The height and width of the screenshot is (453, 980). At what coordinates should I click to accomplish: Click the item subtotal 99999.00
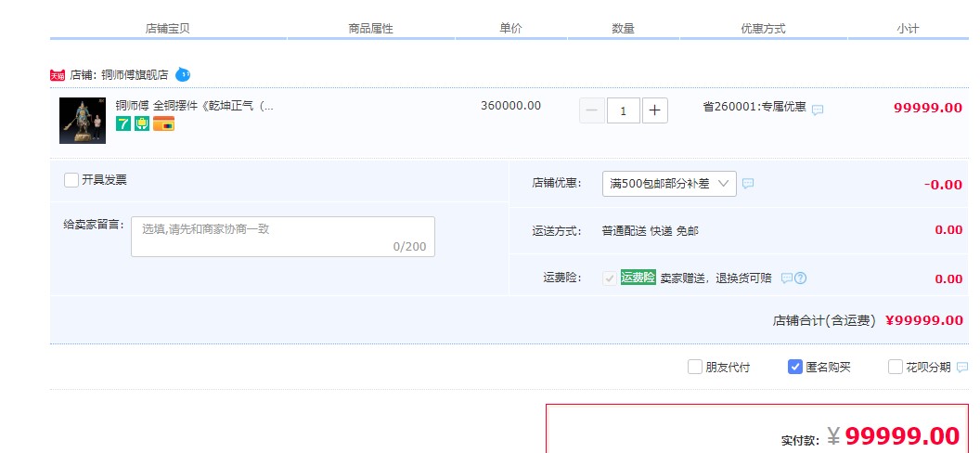point(927,108)
